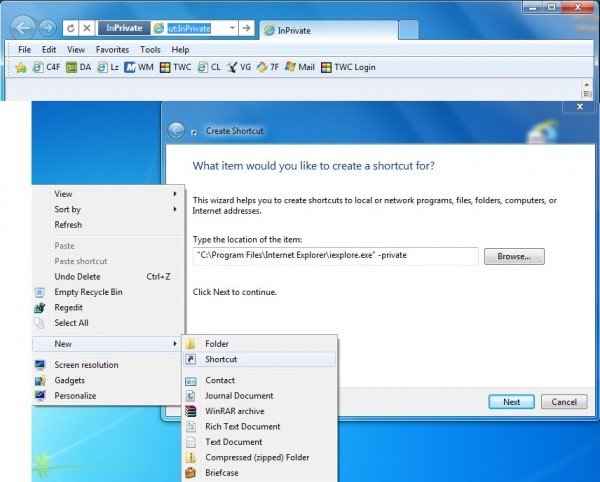Click the Add to Favorites star icon
Screen dimensions: 600x482
click(x=21, y=68)
